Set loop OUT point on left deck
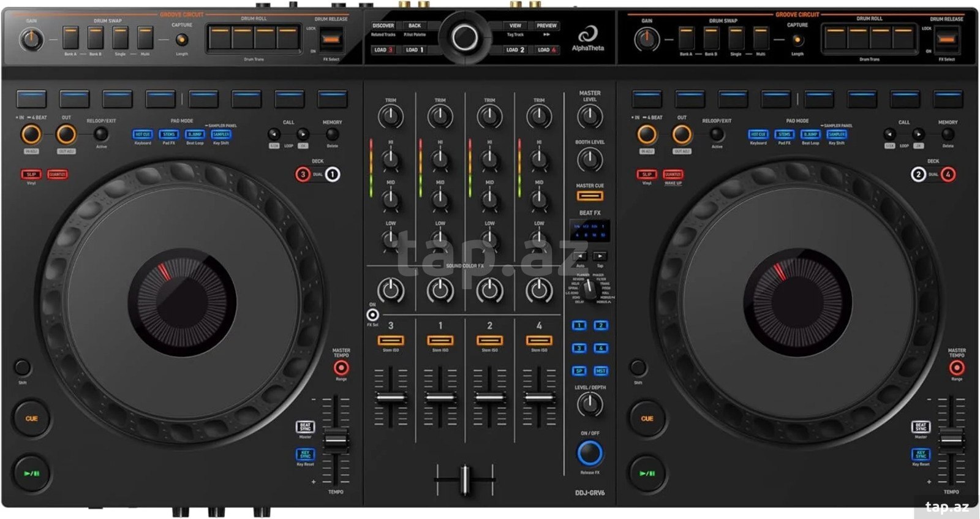This screenshot has height=519, width=980. click(66, 134)
